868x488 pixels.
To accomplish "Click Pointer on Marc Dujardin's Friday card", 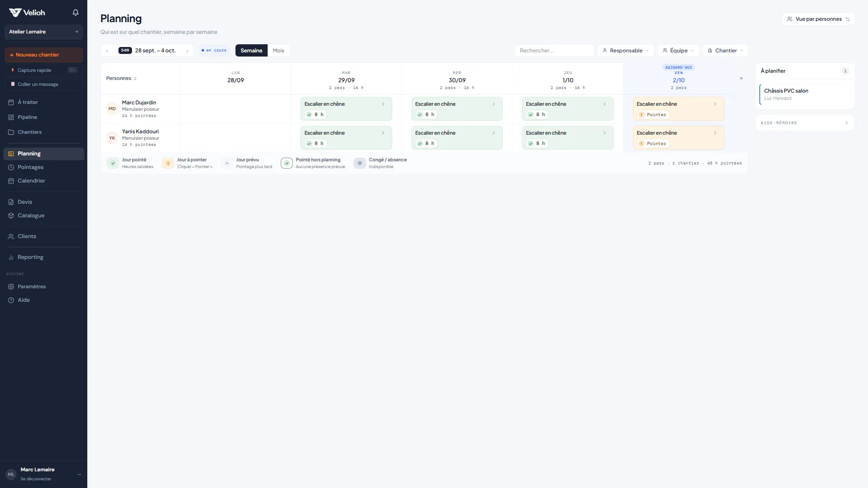I will [653, 115].
